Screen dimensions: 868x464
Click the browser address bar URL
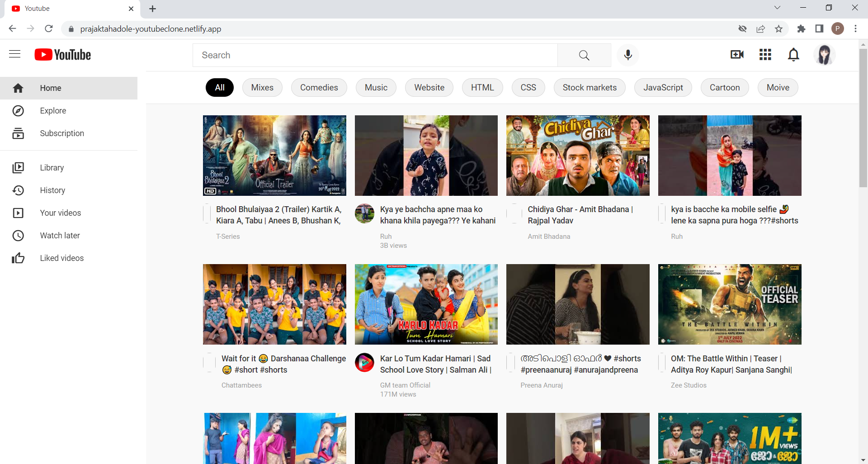151,29
